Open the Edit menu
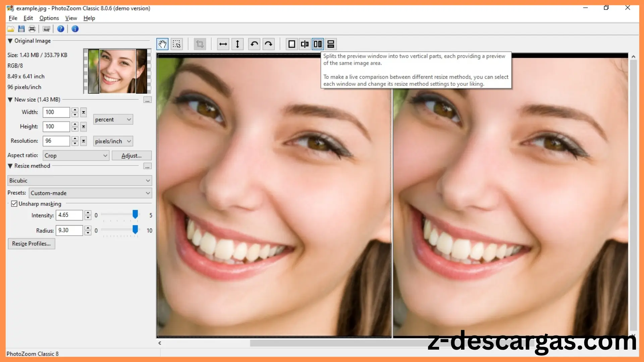Viewport: 644px width, 362px height. [28, 18]
